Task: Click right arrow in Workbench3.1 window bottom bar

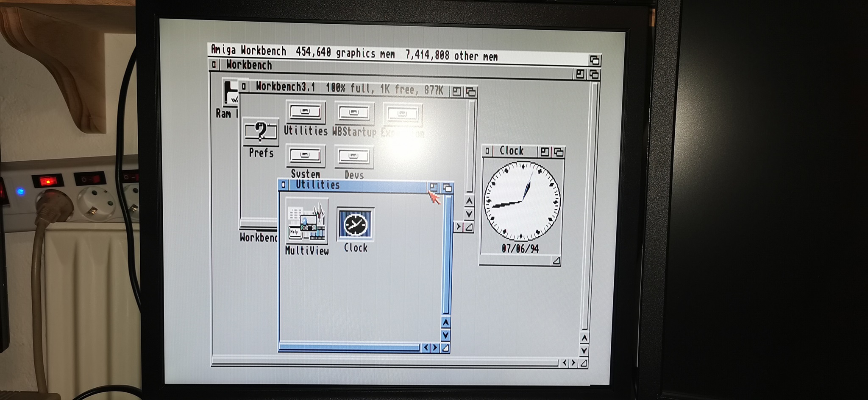Action: click(x=459, y=227)
